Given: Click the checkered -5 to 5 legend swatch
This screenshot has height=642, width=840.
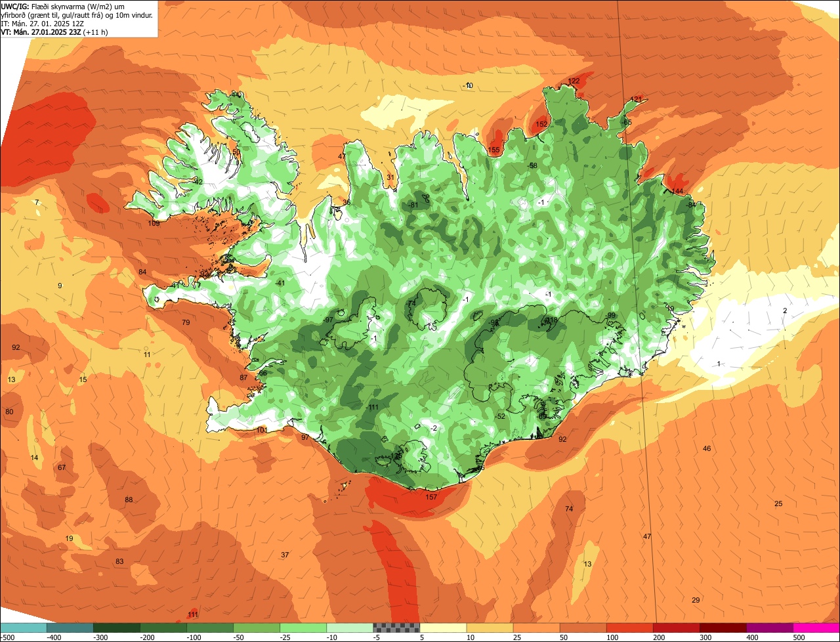Looking at the screenshot, I should (396, 628).
